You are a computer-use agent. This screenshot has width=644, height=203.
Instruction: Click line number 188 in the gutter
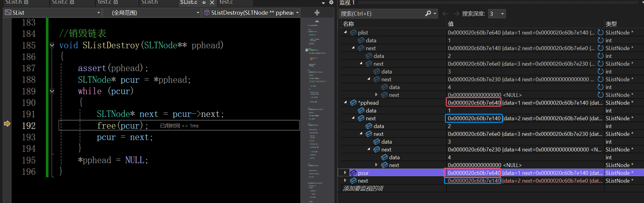tap(29, 80)
